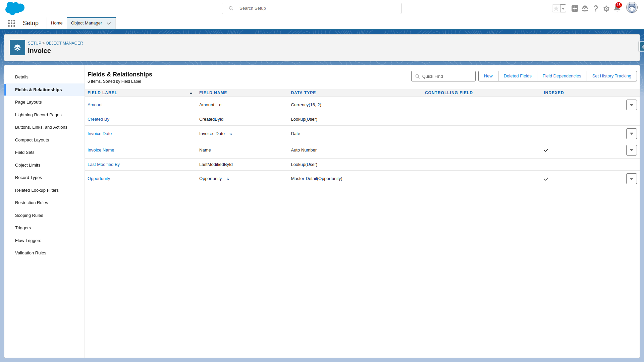Click the favorite star toggle

coord(556,8)
